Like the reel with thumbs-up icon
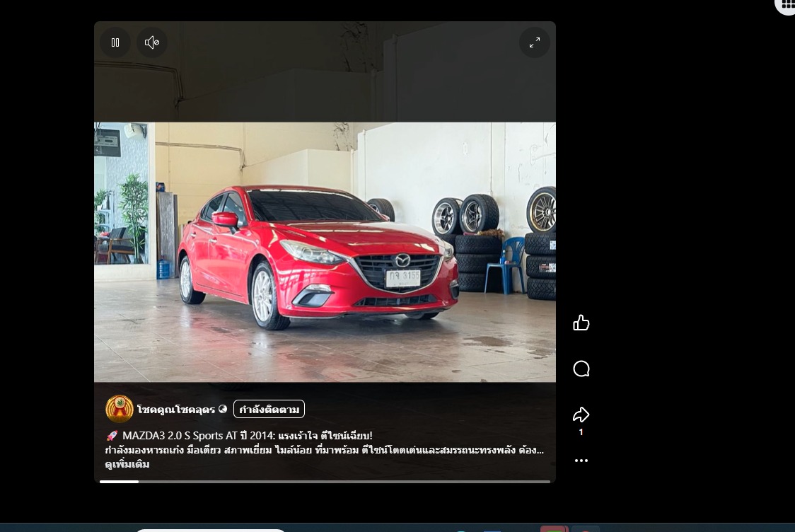795x532 pixels. [x=581, y=323]
